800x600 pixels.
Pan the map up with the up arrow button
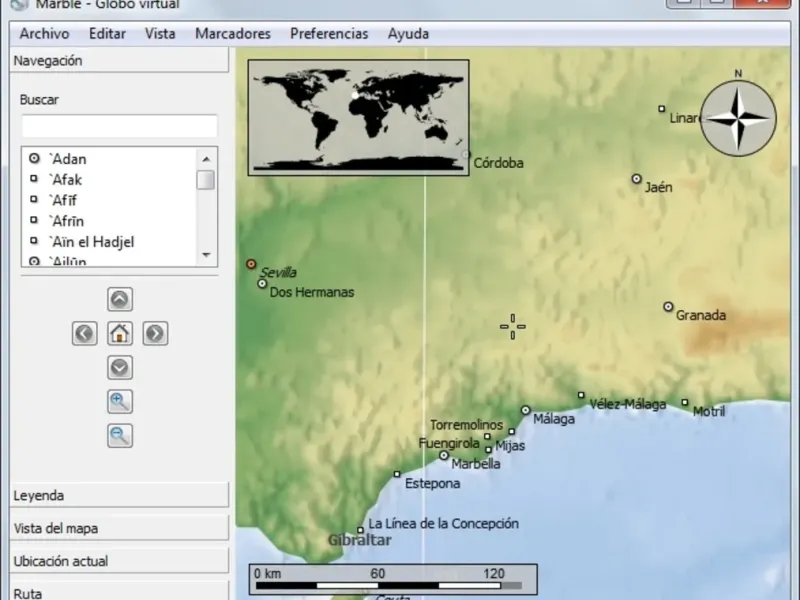[x=120, y=299]
